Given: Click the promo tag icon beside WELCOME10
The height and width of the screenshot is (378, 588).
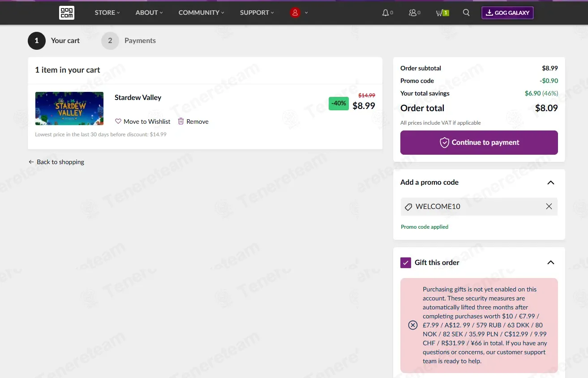Looking at the screenshot, I should [x=408, y=207].
